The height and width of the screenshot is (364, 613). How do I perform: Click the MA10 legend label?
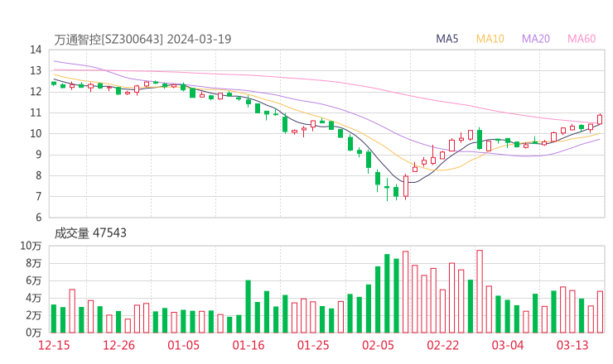[490, 39]
